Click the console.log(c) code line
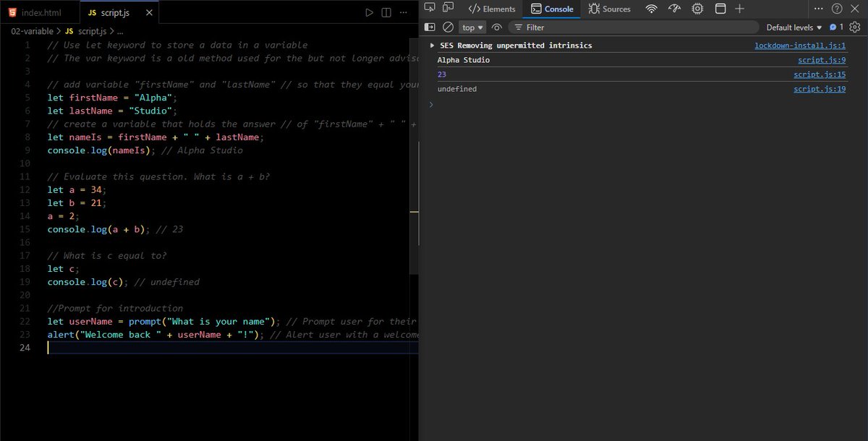The width and height of the screenshot is (868, 441). pyautogui.click(x=123, y=281)
